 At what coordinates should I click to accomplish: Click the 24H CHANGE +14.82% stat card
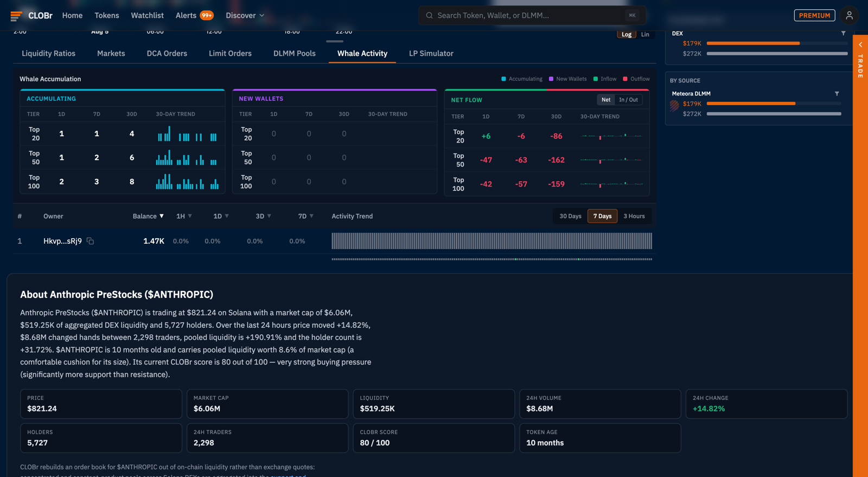(767, 404)
